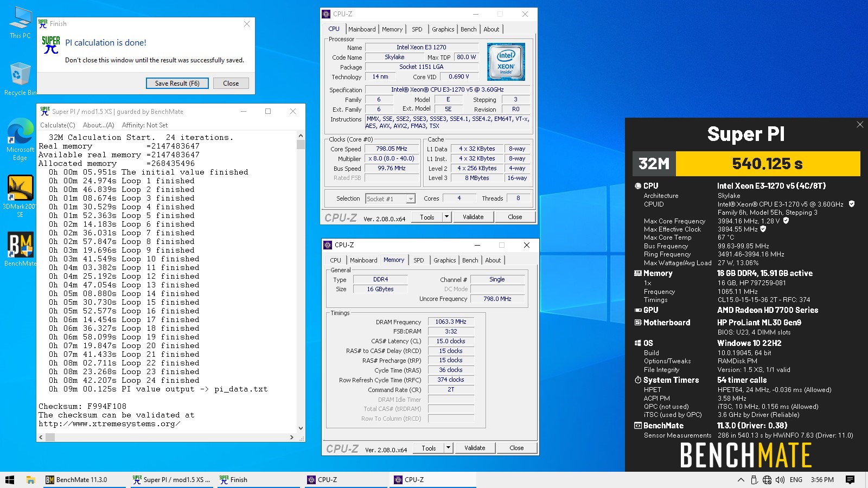This screenshot has height=488, width=868.
Task: Click Super PI / mod1.5 XS taskbar button
Action: tap(171, 480)
